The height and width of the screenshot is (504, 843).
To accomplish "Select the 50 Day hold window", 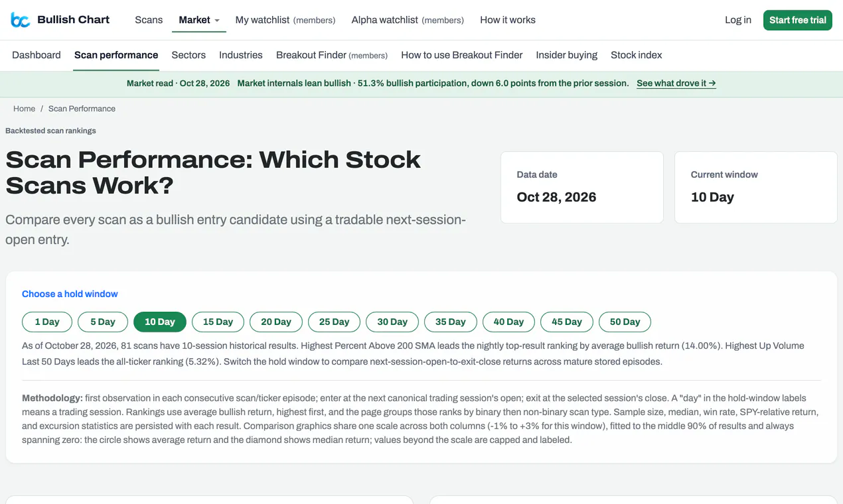I will (625, 322).
